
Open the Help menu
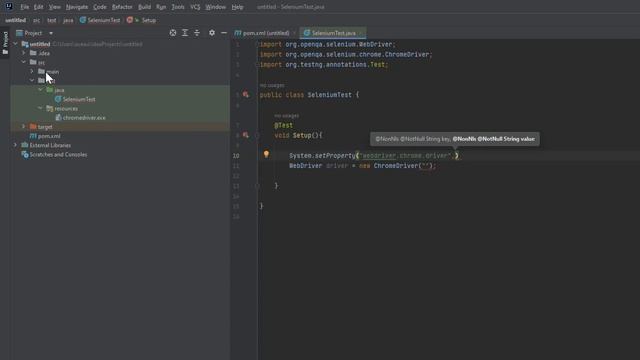(x=237, y=7)
